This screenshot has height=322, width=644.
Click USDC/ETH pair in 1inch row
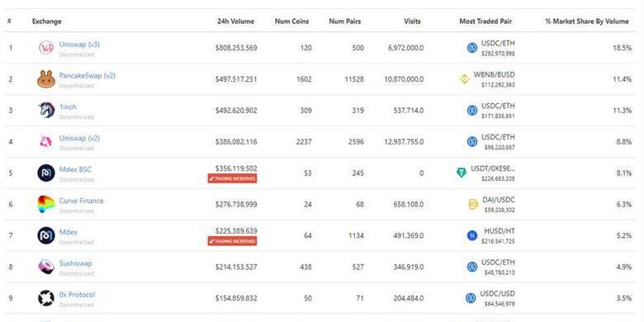pos(498,106)
